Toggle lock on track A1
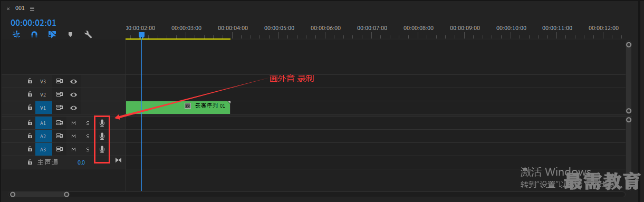The height and width of the screenshot is (202, 644). click(30, 123)
